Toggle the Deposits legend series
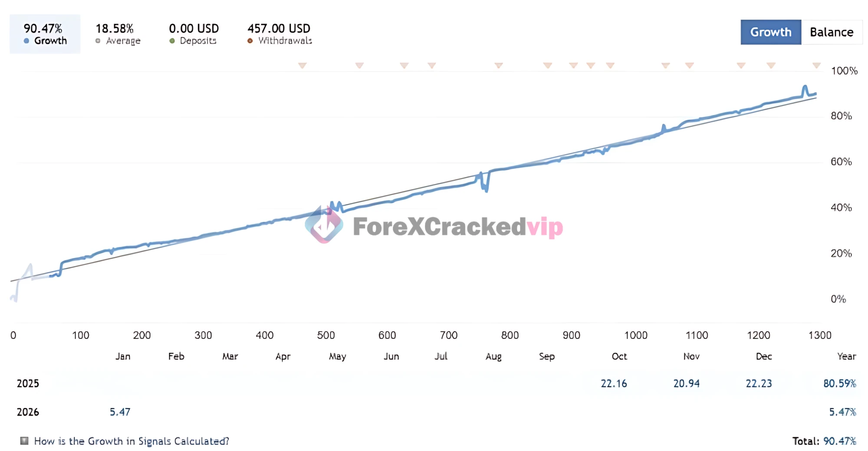The image size is (868, 451). tap(194, 34)
